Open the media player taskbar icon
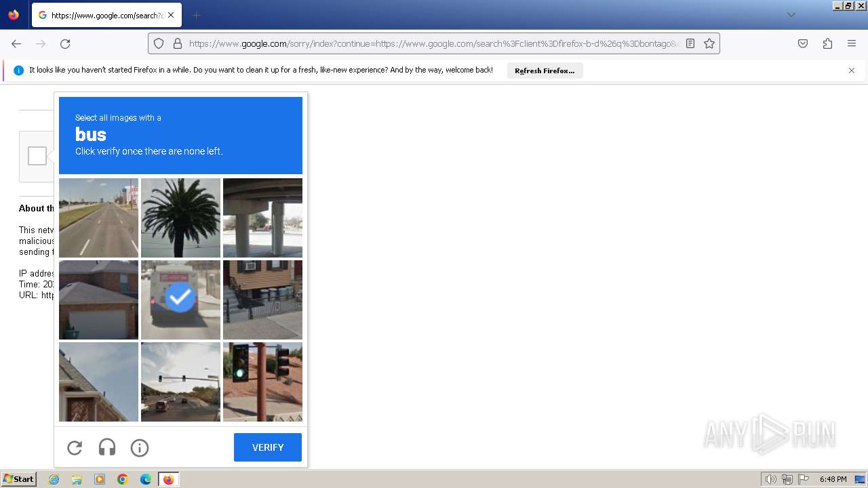 pyautogui.click(x=100, y=479)
